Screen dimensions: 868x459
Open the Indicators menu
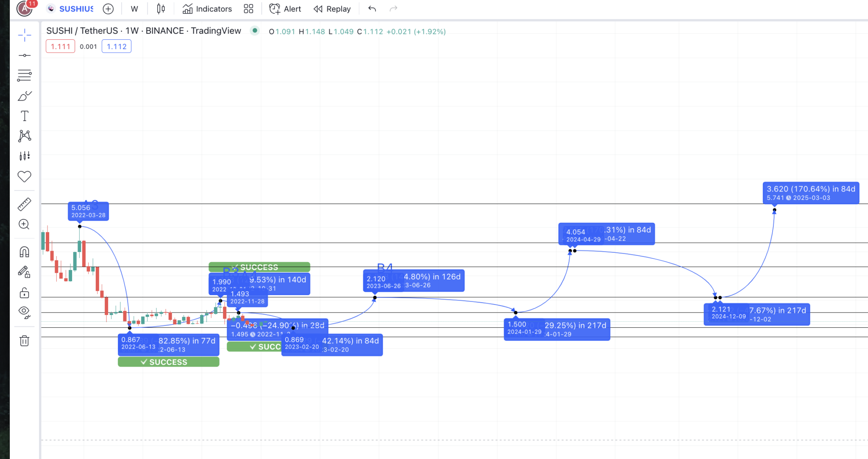tap(207, 9)
